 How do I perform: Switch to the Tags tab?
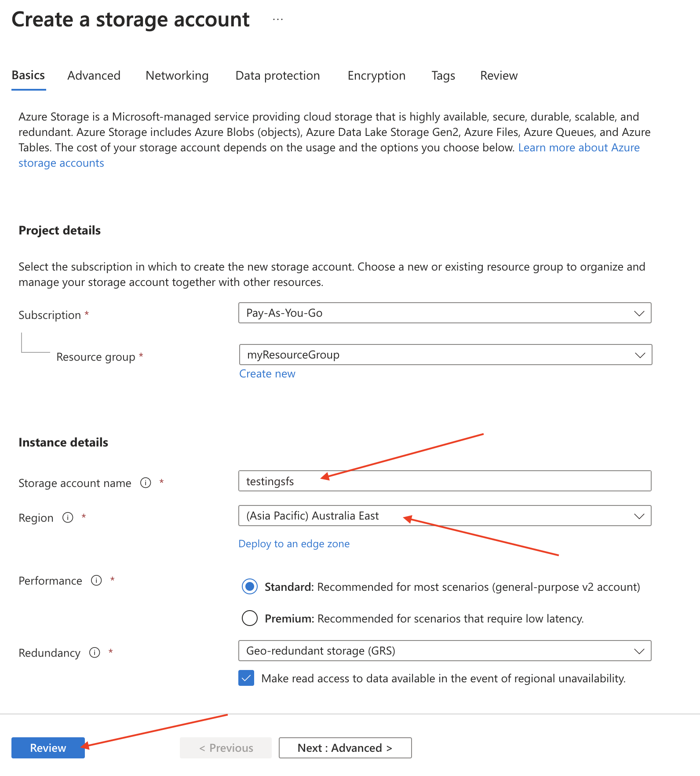443,76
